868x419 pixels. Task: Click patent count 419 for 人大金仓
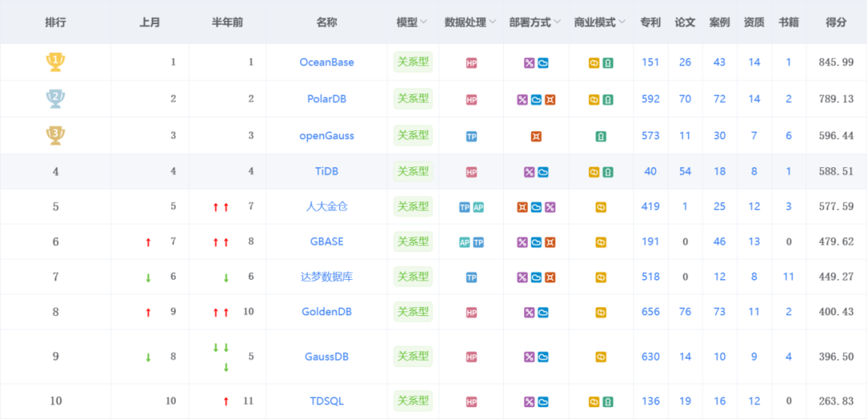click(x=650, y=206)
